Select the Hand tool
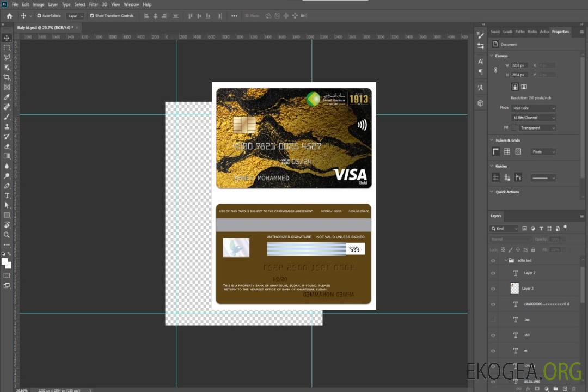Viewport: 588px width, 392px height. pos(7,225)
